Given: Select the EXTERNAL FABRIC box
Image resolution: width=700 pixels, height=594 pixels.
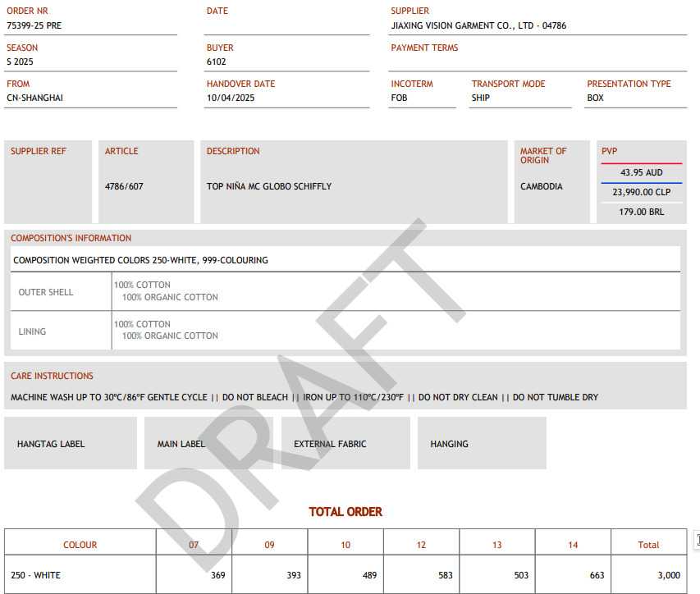Looking at the screenshot, I should [x=345, y=444].
